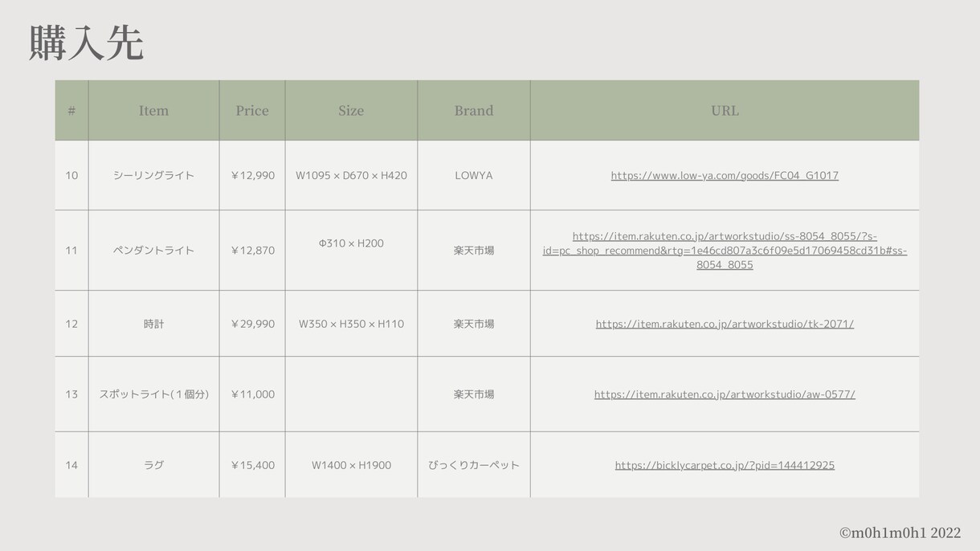Open the bicklycarpet.co.jp rug link
980x551 pixels.
pos(725,465)
